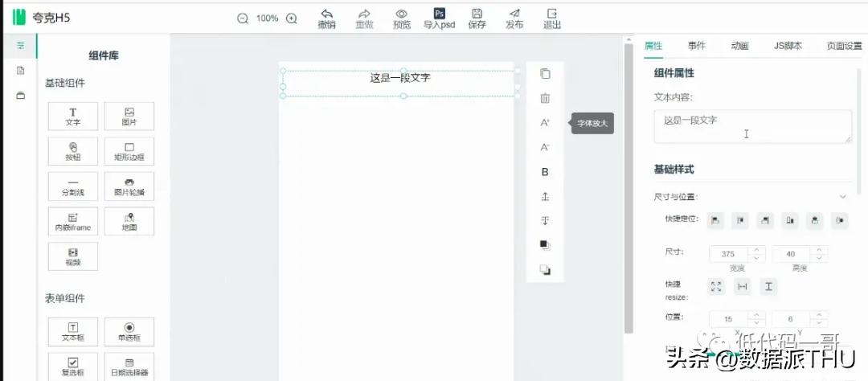This screenshot has width=868, height=381.
Task: Add a 图片 image component
Action: [x=129, y=117]
